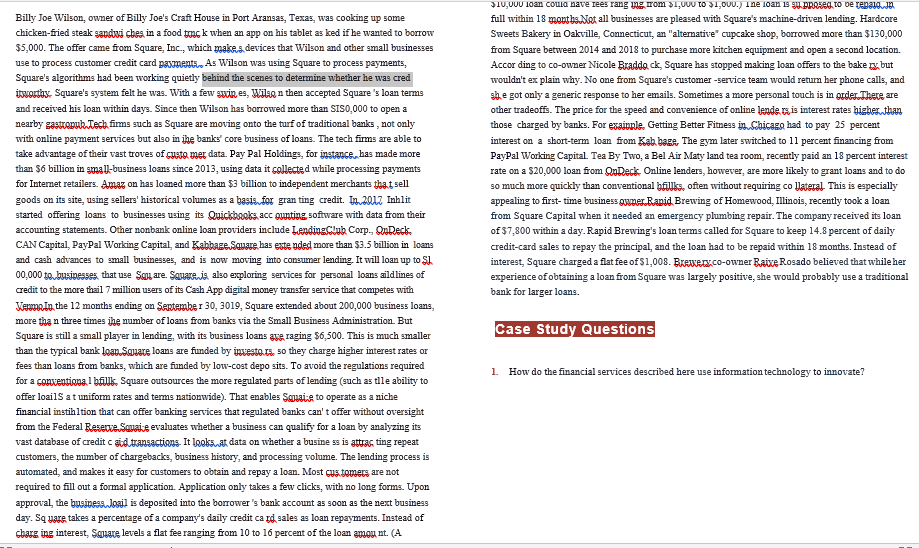Image resolution: width=919 pixels, height=548 pixels.
Task: Click the red list number "1."
Action: (495, 372)
